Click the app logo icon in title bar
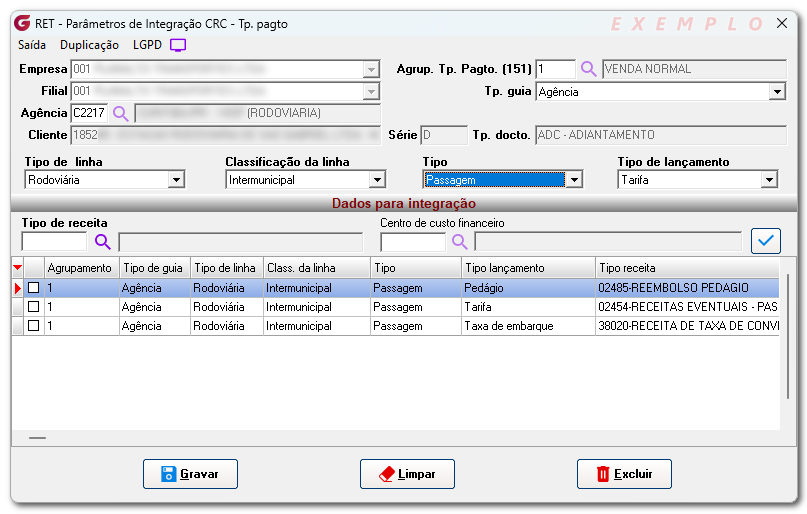The height and width of the screenshot is (514, 807). [x=22, y=23]
